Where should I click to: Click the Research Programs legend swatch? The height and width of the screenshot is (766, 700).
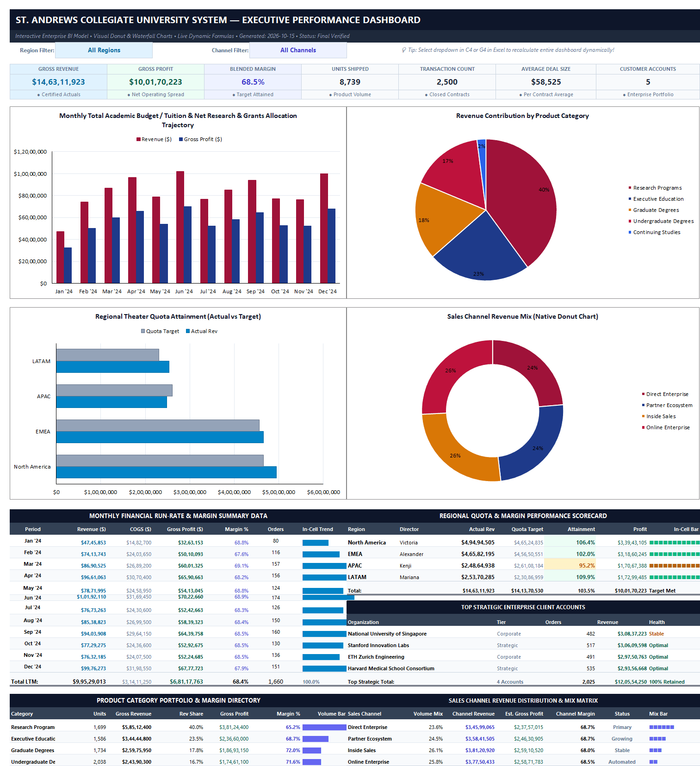pos(630,188)
